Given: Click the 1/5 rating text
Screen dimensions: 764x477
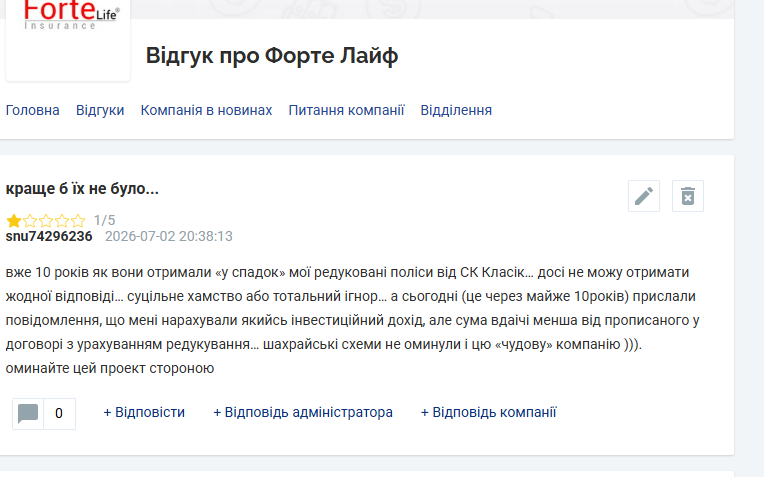Looking at the screenshot, I should pyautogui.click(x=104, y=220).
